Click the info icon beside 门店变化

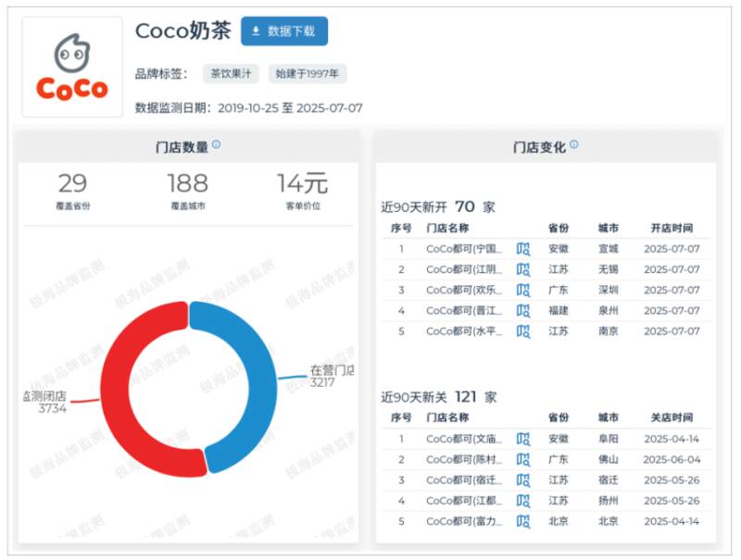click(x=573, y=145)
